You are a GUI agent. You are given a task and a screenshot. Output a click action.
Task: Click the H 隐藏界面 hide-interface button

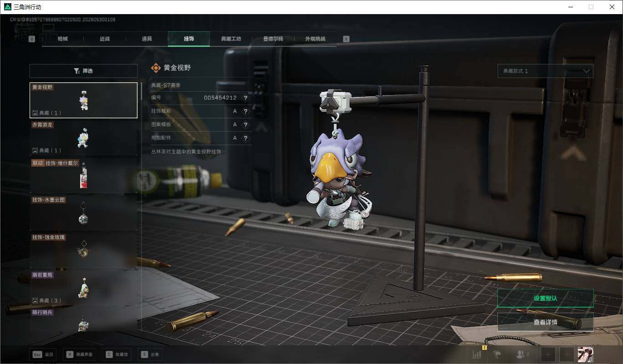tap(80, 354)
